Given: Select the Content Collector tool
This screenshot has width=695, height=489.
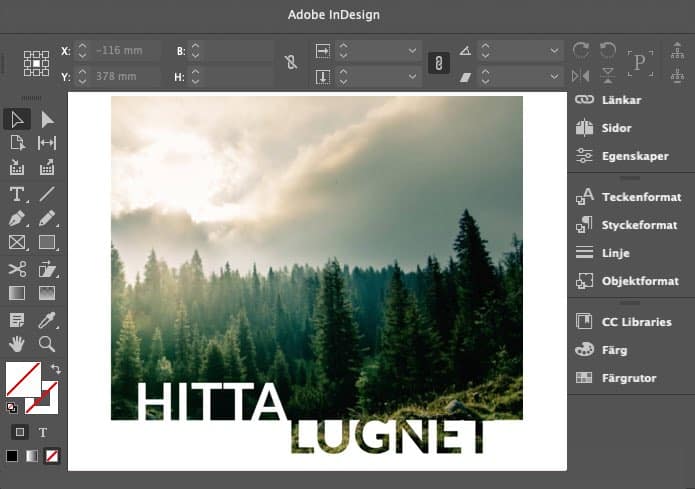Looking at the screenshot, I should pyautogui.click(x=17, y=168).
